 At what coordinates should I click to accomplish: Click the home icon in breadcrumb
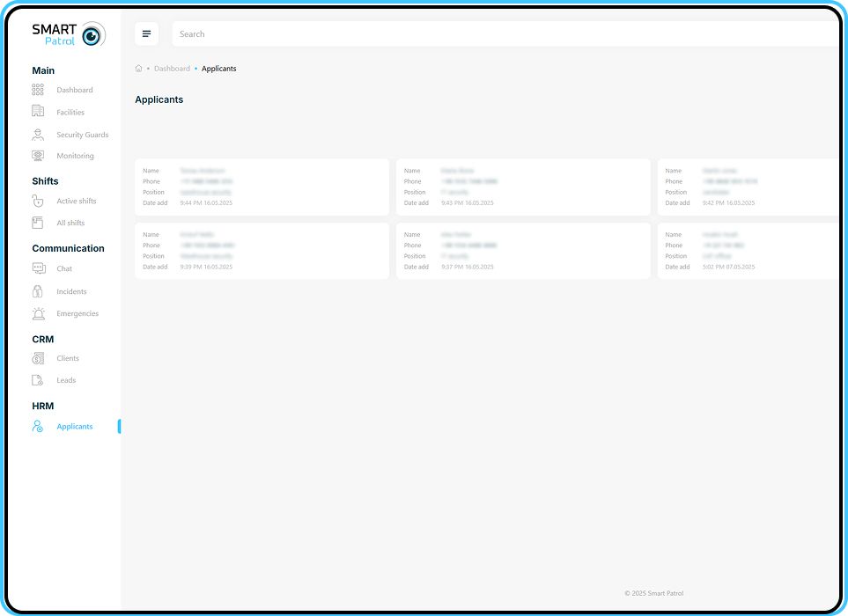tap(139, 69)
